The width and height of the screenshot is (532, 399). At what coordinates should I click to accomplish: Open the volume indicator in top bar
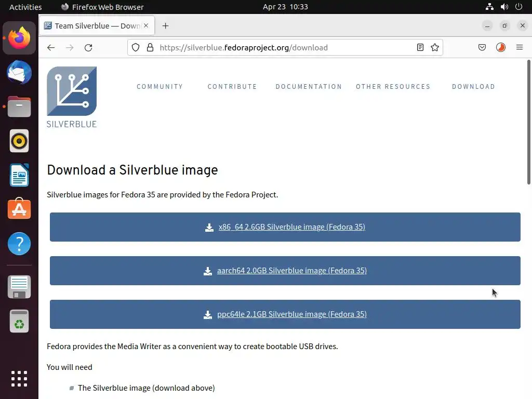[x=504, y=7]
